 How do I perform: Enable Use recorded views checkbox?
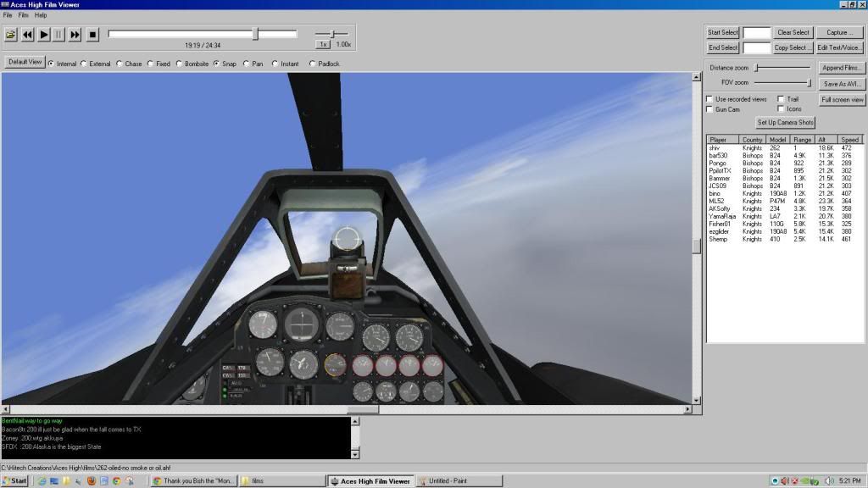(709, 99)
